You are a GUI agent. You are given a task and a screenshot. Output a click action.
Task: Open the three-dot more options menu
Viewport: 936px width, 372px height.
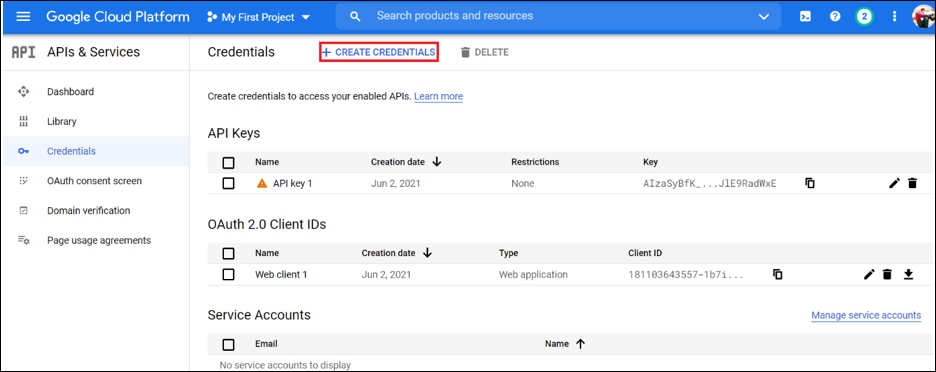tap(894, 17)
